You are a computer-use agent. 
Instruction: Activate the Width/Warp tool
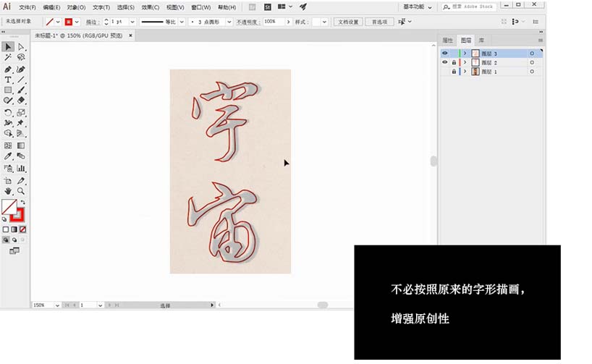[x=8, y=123]
